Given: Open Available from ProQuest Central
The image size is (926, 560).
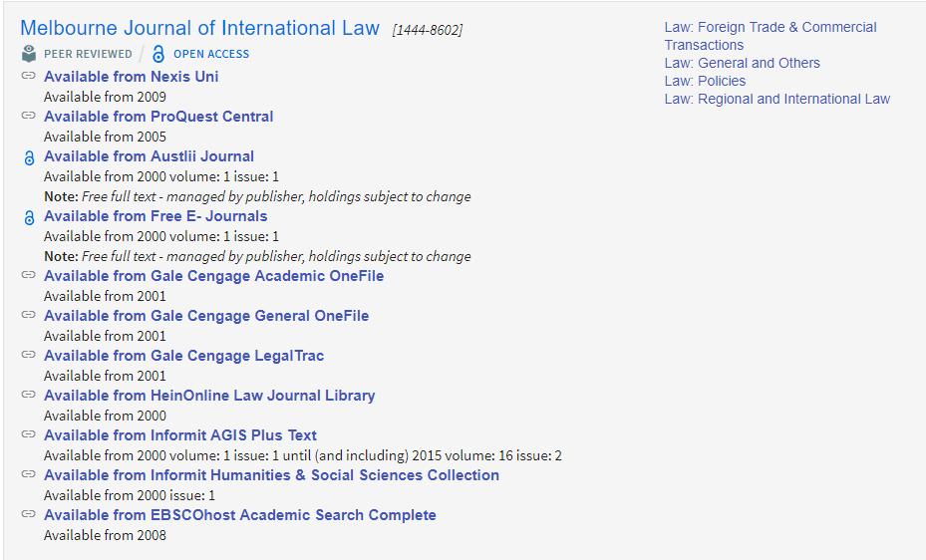Looking at the screenshot, I should coord(158,117).
